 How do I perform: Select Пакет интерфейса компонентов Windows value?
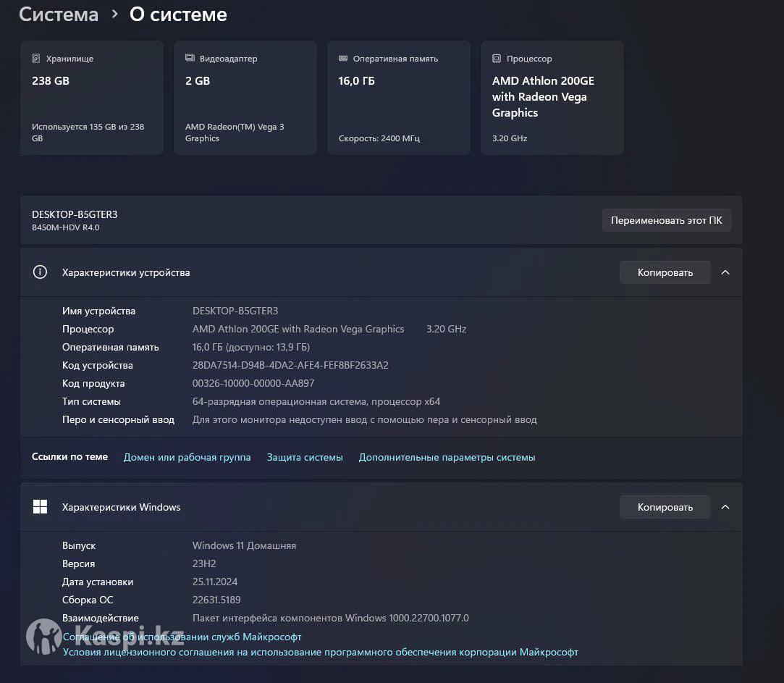click(331, 618)
